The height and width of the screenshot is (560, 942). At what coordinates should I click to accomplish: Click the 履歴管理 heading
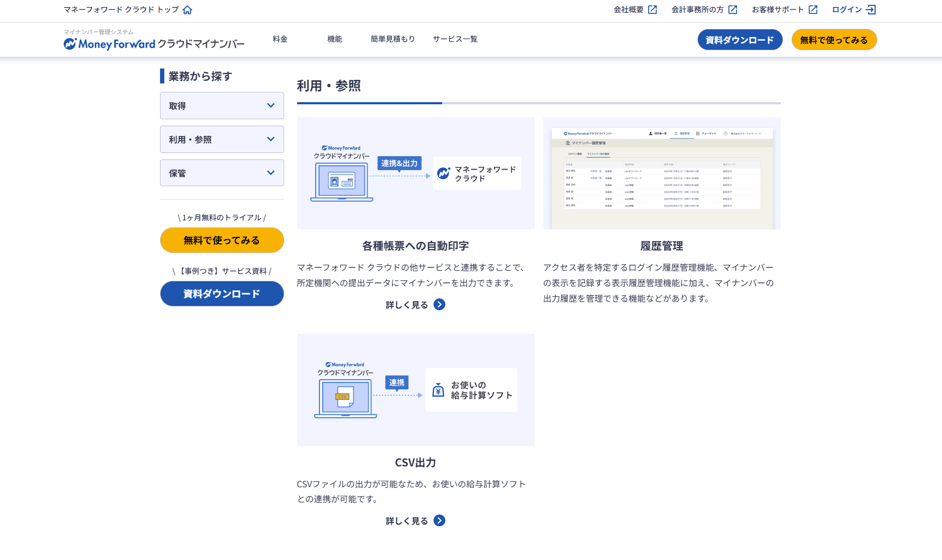click(x=662, y=246)
